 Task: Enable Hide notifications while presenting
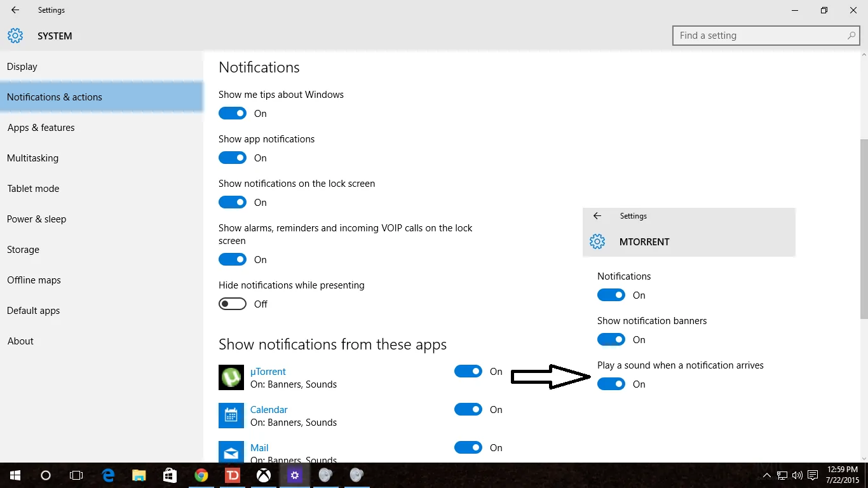(233, 304)
